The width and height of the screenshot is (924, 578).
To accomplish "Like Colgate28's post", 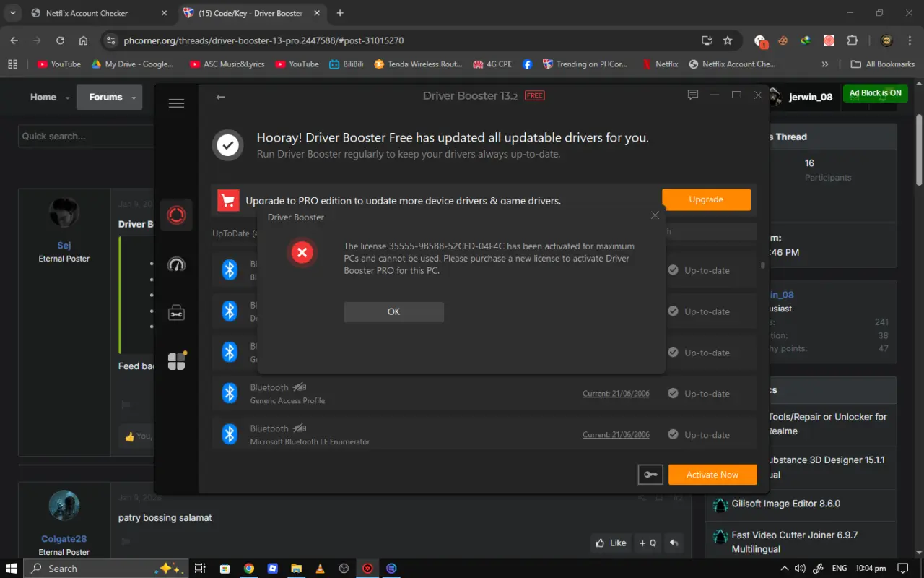I will (611, 543).
